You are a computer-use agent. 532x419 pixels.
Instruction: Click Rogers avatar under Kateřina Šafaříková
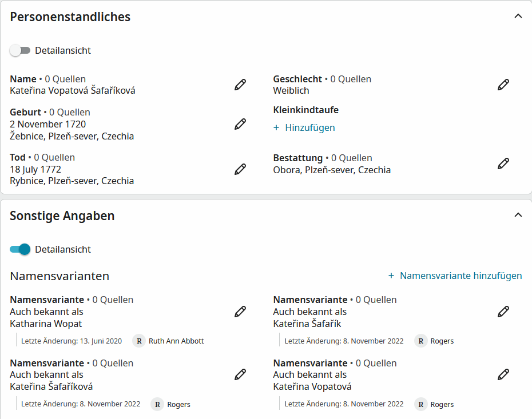pyautogui.click(x=157, y=404)
